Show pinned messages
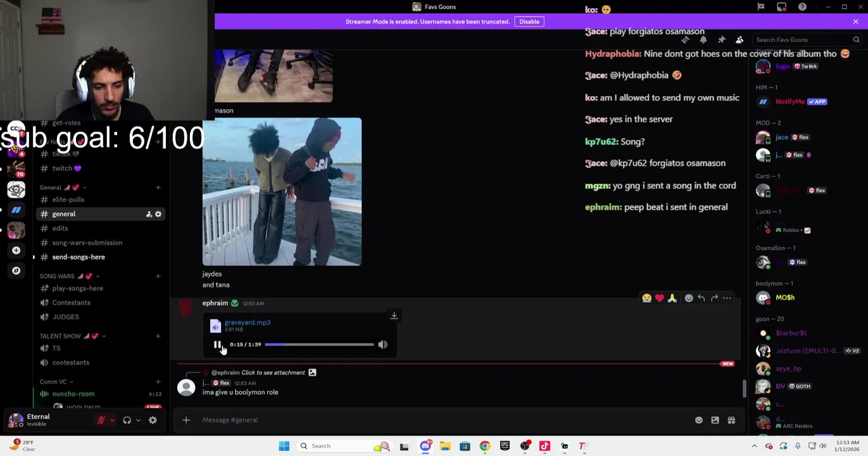This screenshot has width=868, height=456. [721, 40]
